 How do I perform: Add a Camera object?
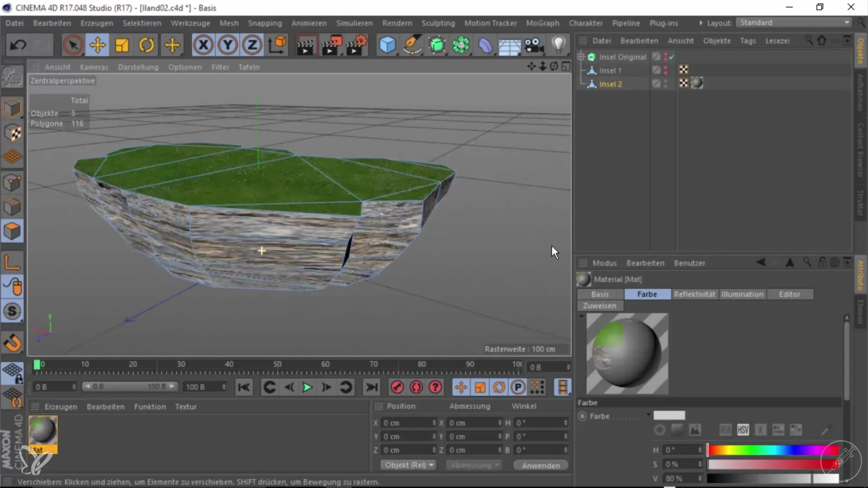tap(534, 45)
